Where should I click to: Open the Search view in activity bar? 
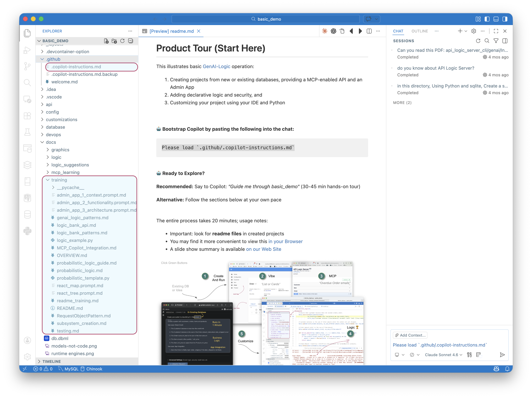pyautogui.click(x=27, y=83)
